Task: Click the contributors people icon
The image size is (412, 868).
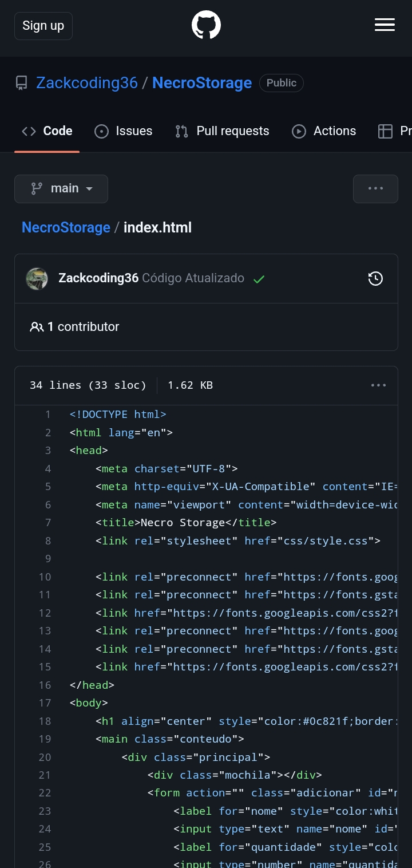Action: (x=37, y=327)
